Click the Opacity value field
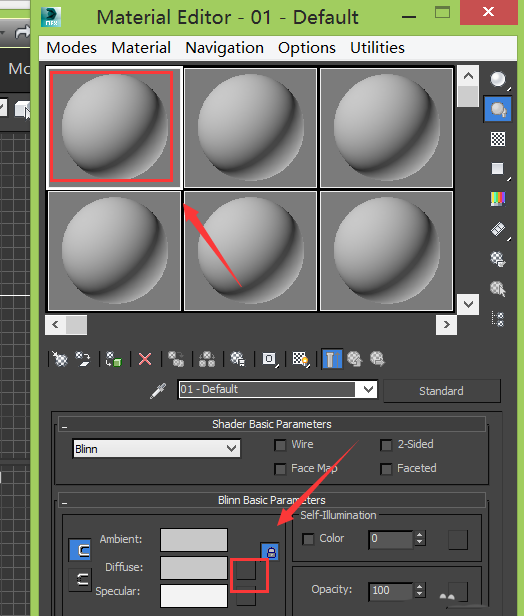Screen dimensions: 524x616 coord(391,591)
